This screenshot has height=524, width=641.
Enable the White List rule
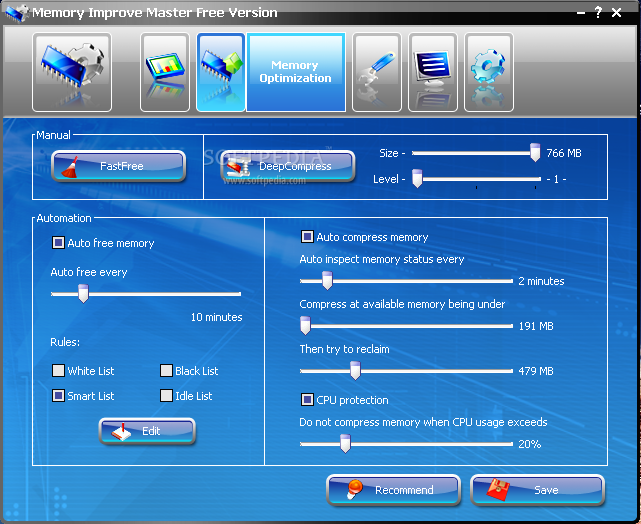click(58, 371)
